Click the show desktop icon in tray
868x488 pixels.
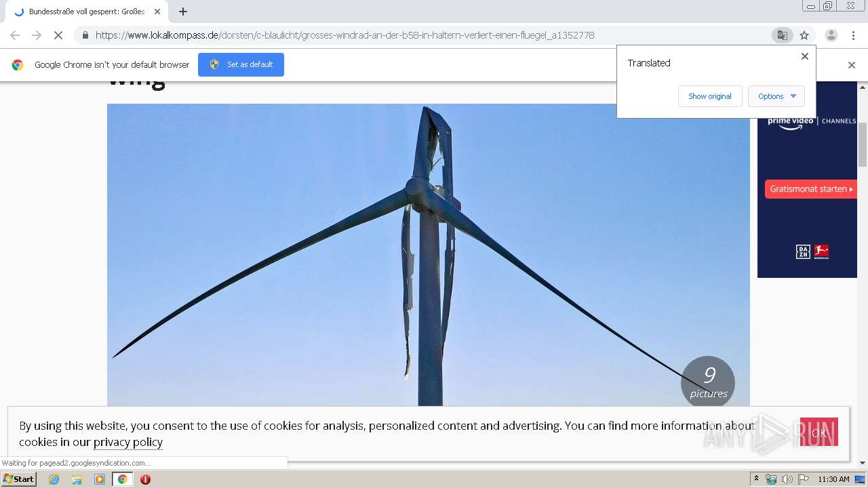tap(861, 479)
